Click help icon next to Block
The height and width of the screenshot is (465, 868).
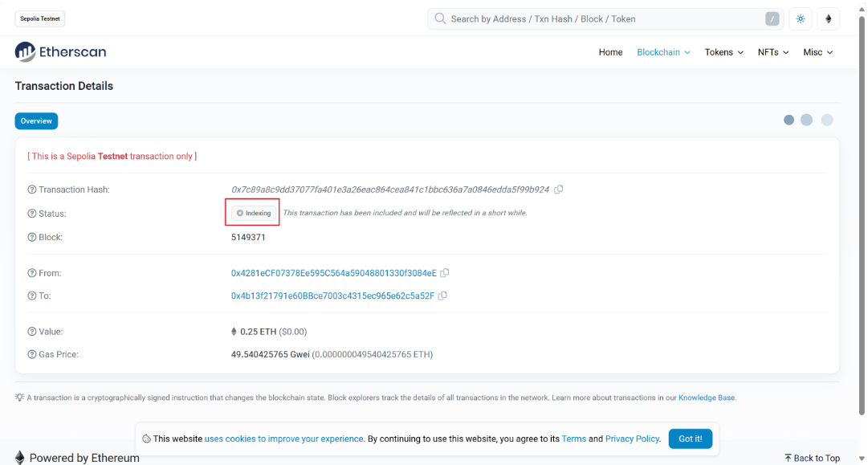[x=32, y=237]
